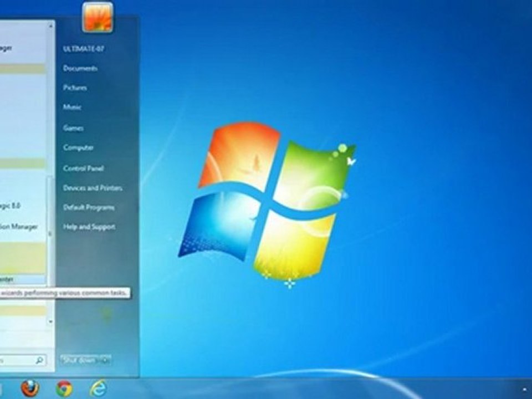Open Internet Explorer from the taskbar
The image size is (532, 399).
click(x=99, y=388)
